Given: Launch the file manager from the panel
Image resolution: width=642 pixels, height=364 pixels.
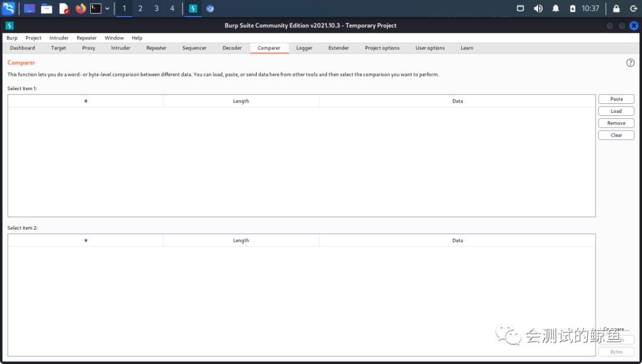Looking at the screenshot, I should [47, 8].
